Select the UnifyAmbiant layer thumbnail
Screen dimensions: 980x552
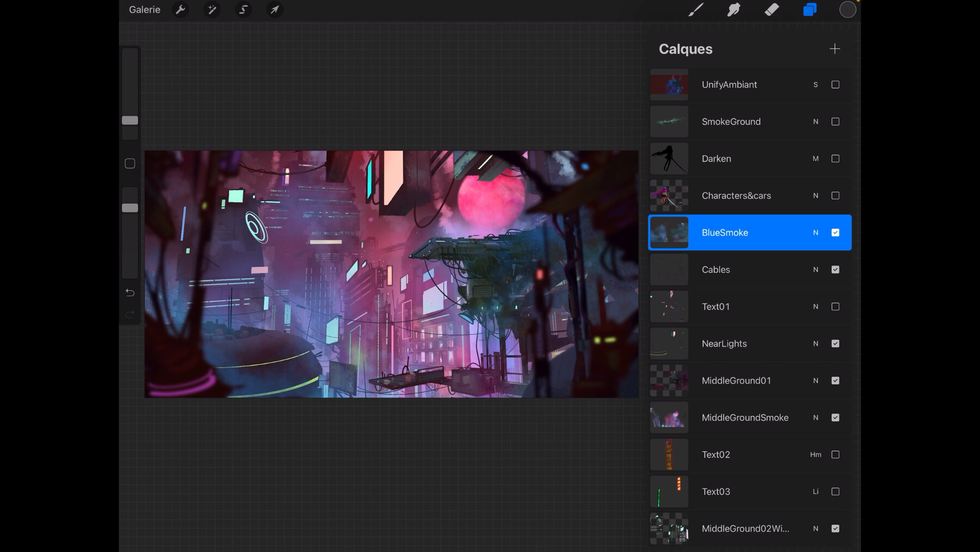point(669,84)
